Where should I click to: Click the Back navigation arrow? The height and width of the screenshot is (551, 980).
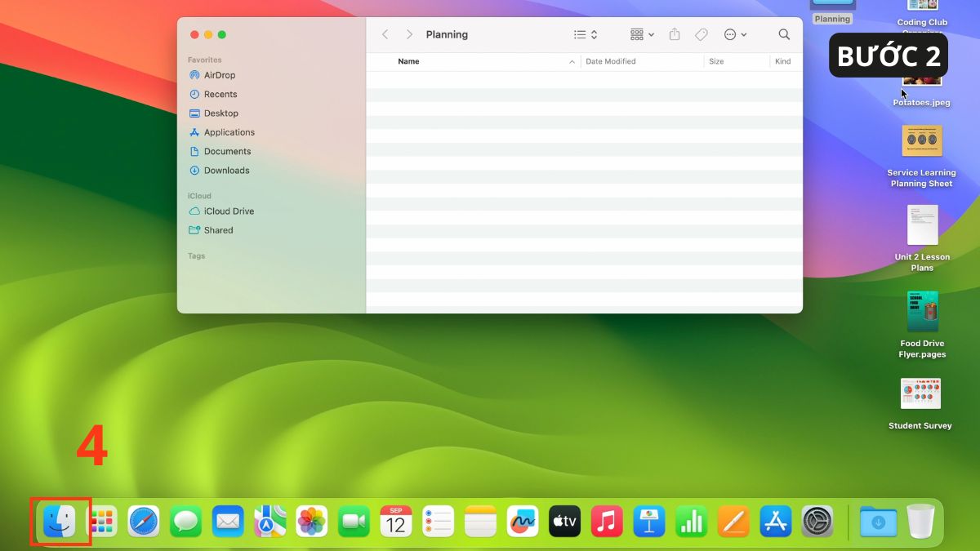[385, 34]
